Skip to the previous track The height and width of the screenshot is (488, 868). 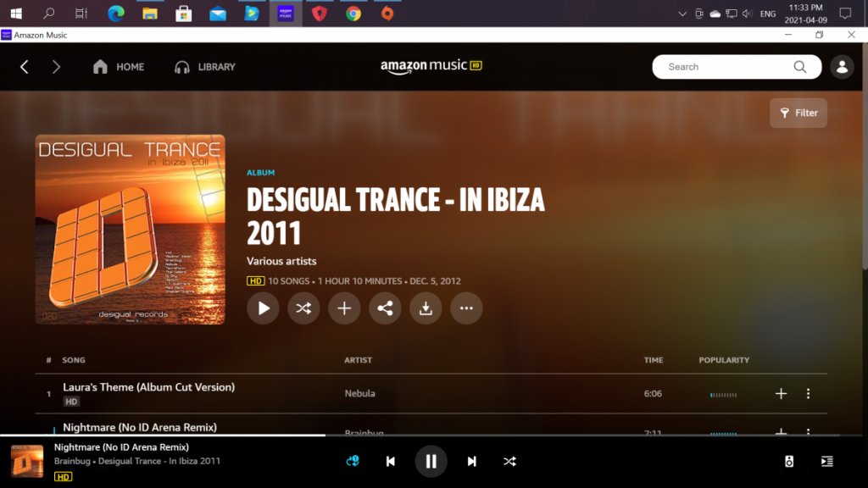click(390, 461)
